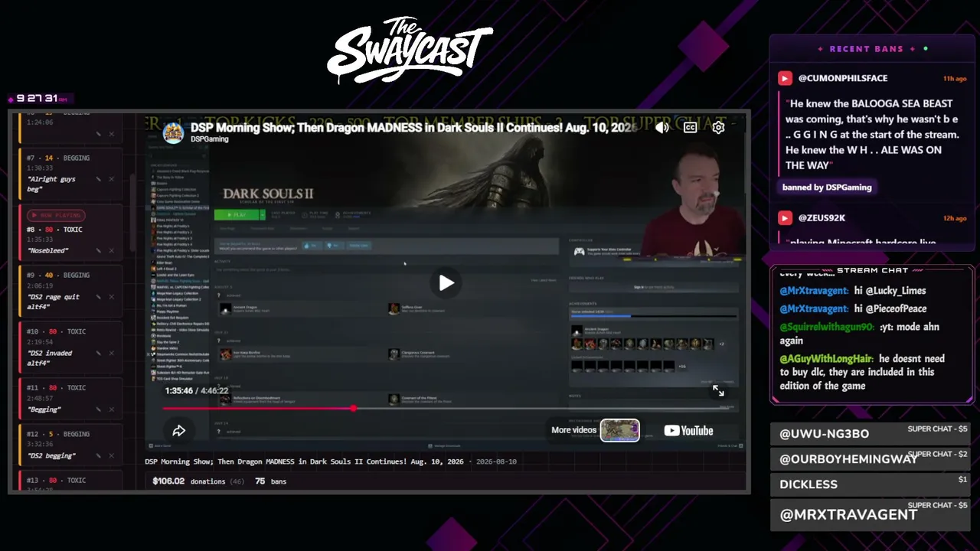This screenshot has width=980, height=551.
Task: Select clip #8 TOXIC in the clip list
Action: tap(70, 232)
